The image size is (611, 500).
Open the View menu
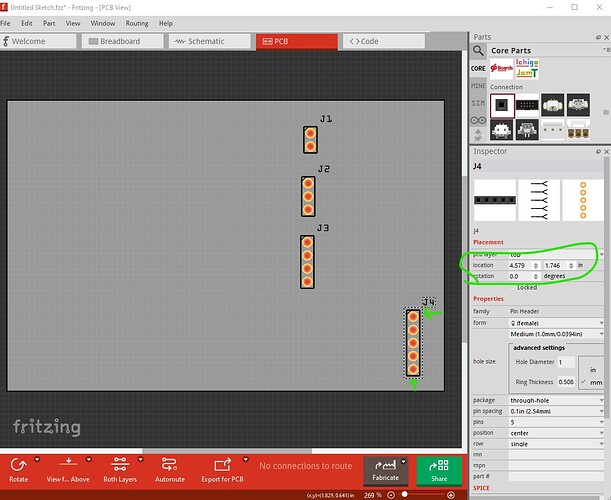(72, 23)
